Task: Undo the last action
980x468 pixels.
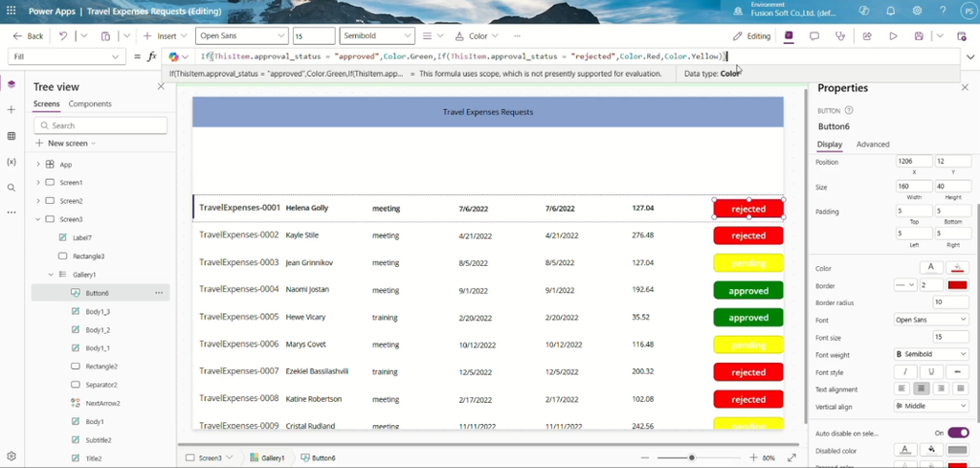Action: [x=63, y=36]
